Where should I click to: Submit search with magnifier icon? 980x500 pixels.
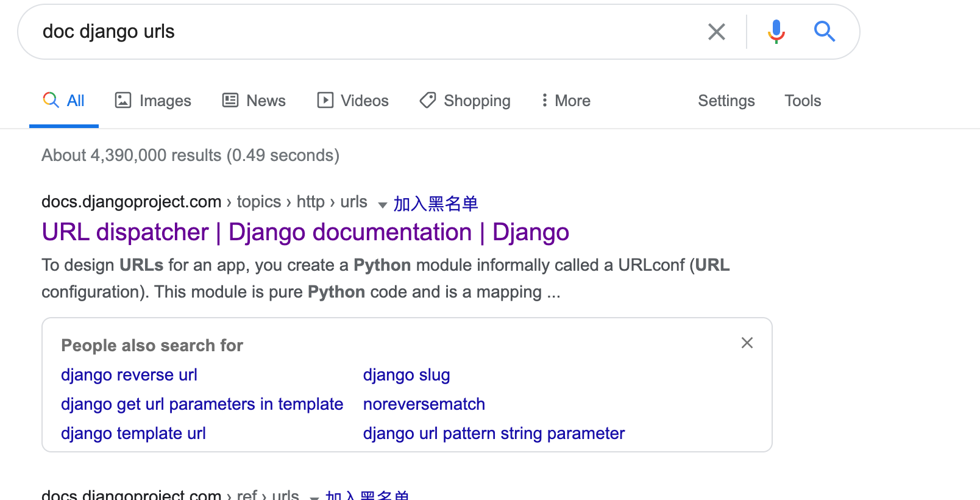[x=825, y=31]
